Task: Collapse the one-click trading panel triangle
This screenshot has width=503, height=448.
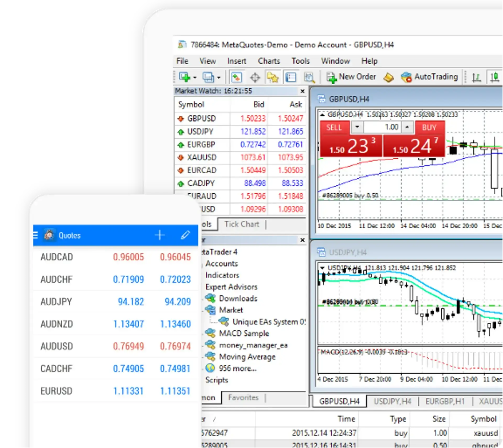Action: 322,115
